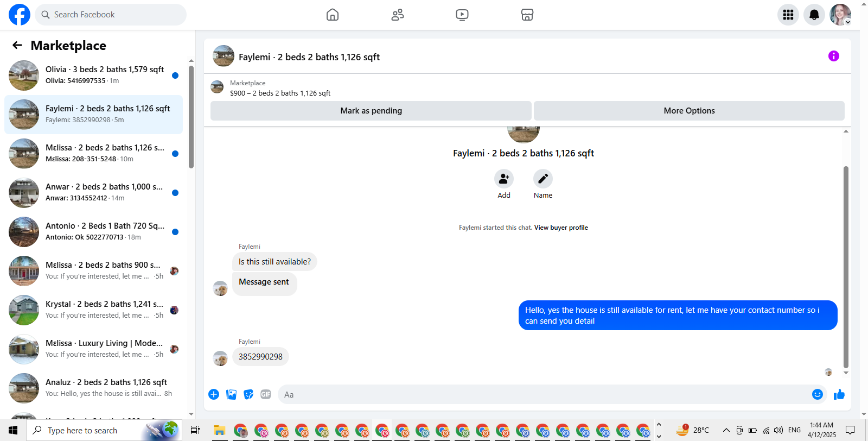Open the Windows notification center
Screen dimensions: 868x441
850,430
